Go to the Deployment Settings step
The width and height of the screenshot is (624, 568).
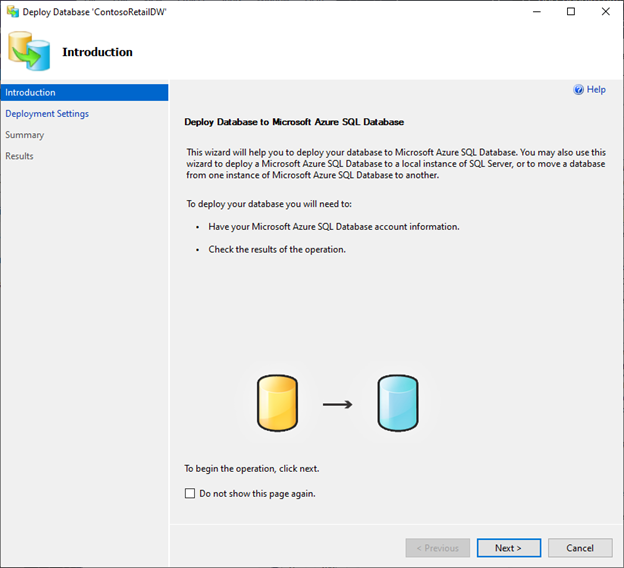point(47,114)
